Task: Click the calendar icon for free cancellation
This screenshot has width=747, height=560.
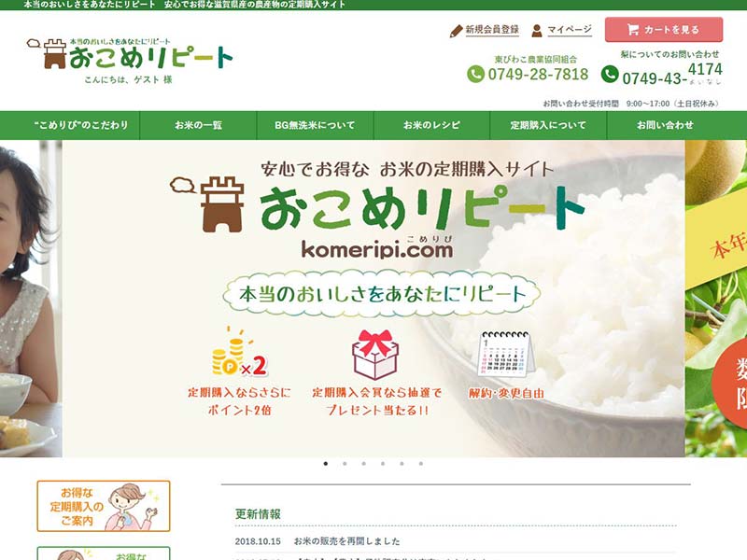Action: tap(507, 355)
